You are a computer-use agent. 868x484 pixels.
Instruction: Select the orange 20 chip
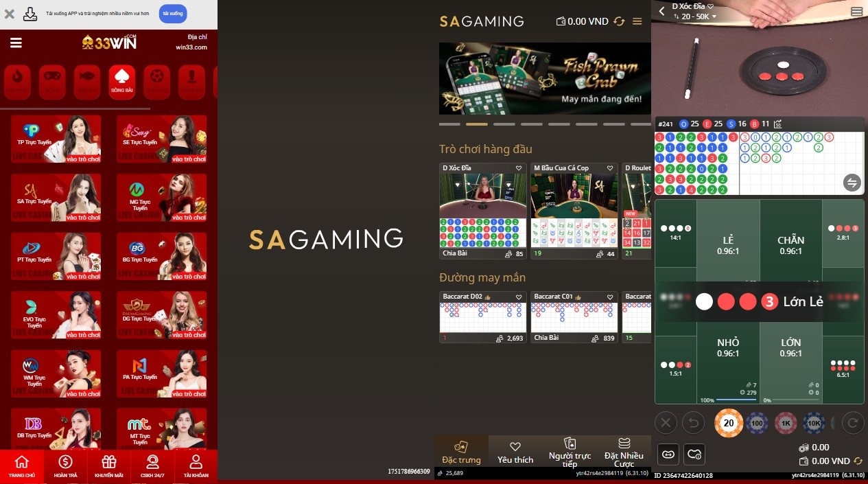(729, 423)
